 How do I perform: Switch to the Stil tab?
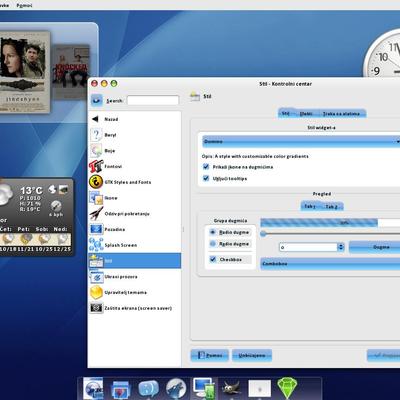[286, 113]
